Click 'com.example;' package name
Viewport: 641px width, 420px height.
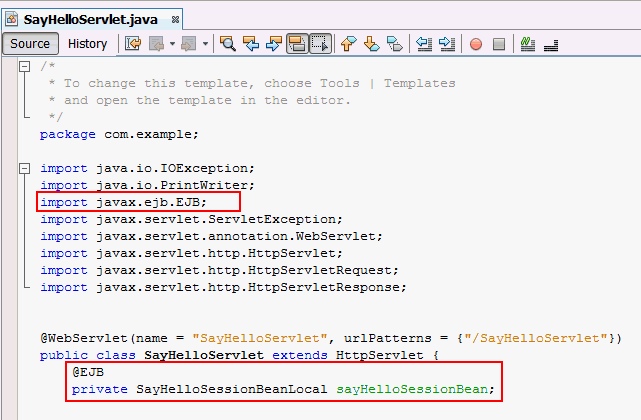[151, 135]
